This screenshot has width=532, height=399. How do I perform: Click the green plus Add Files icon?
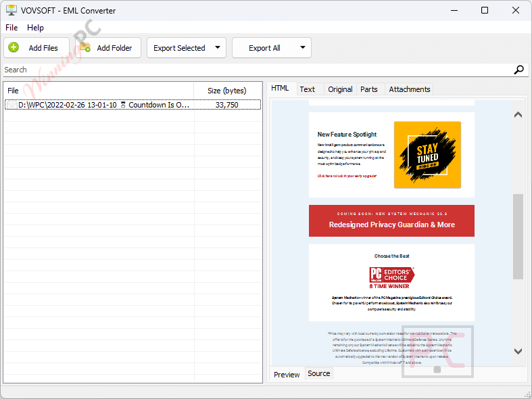(14, 47)
